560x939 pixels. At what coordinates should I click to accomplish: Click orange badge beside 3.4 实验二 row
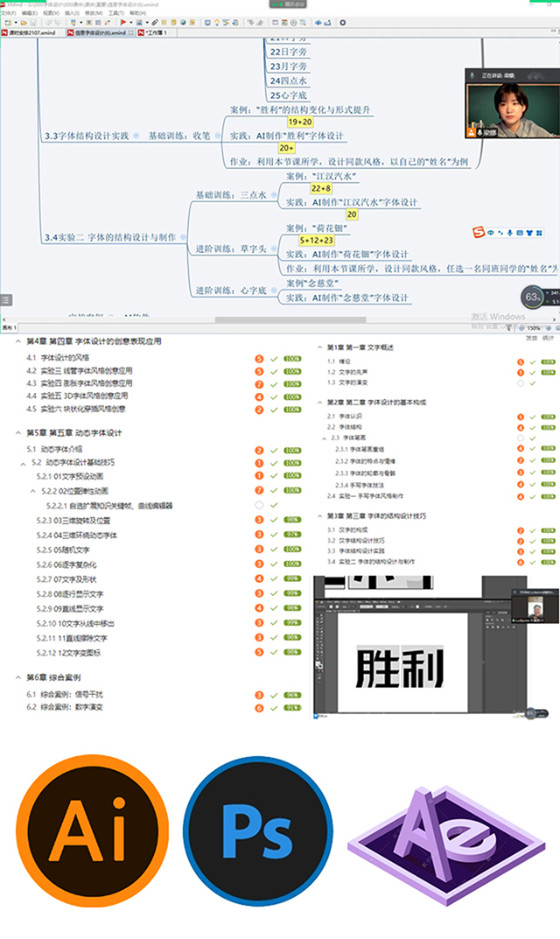click(x=521, y=563)
